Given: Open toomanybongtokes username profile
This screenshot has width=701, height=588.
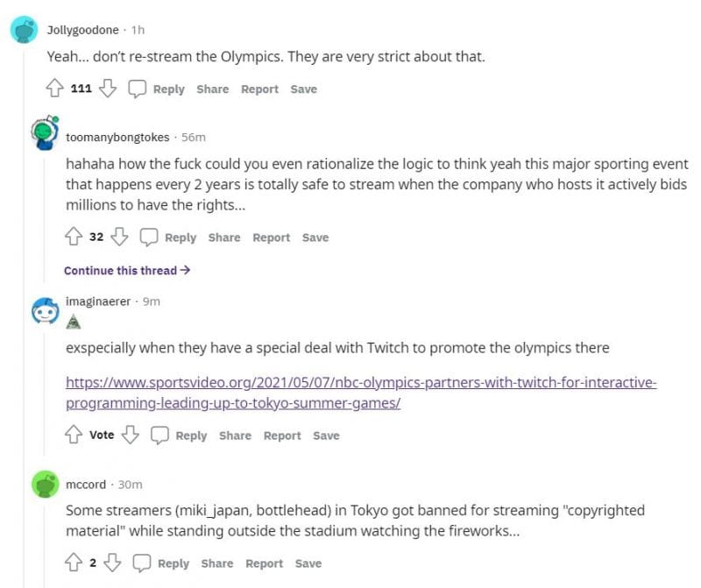Looking at the screenshot, I should coord(118,137).
